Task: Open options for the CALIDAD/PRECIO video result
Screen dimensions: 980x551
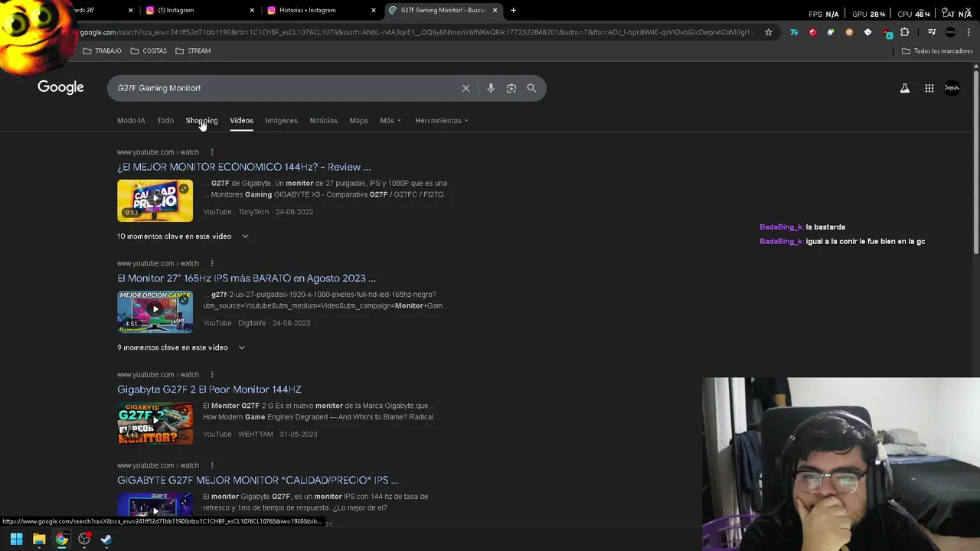Action: [212, 465]
